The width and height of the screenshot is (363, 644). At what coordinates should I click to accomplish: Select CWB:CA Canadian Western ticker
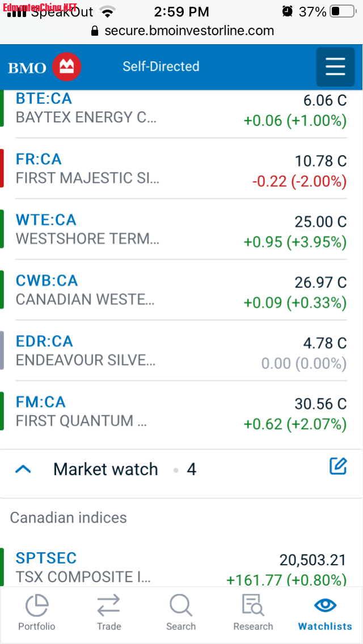pyautogui.click(x=47, y=281)
